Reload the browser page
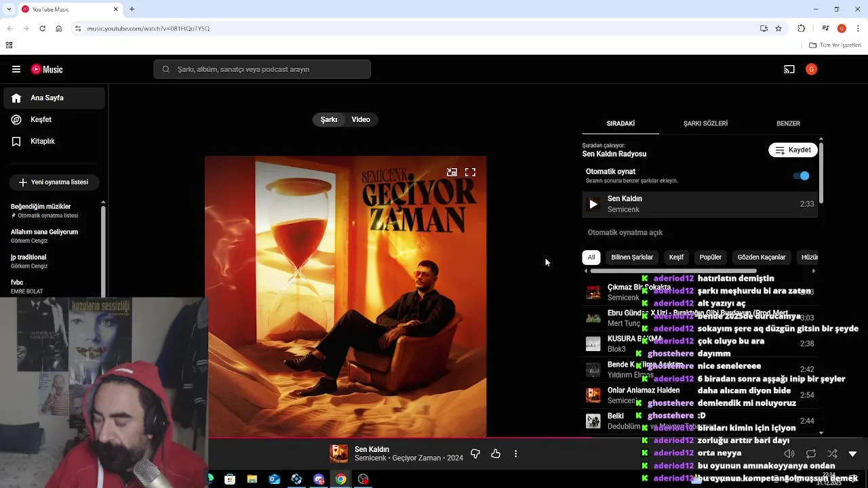Screen dimensions: 868x488 pos(42,28)
